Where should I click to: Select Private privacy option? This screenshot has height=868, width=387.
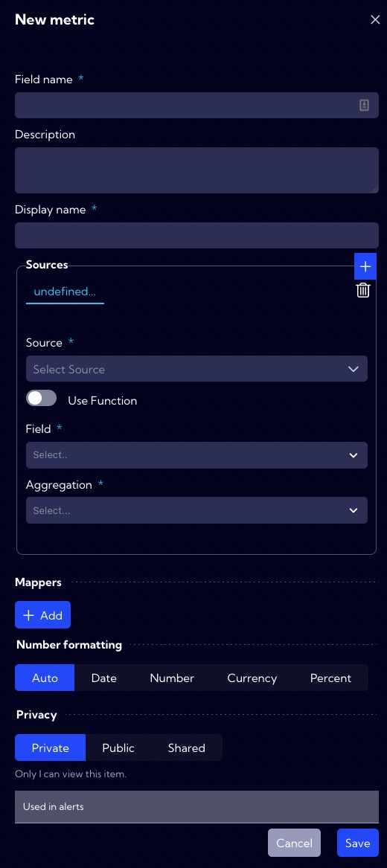click(x=51, y=748)
